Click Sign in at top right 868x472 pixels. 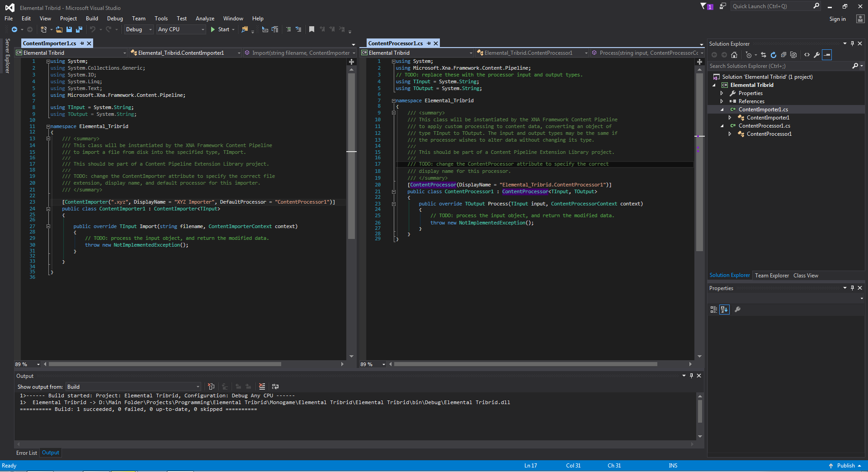coord(837,19)
